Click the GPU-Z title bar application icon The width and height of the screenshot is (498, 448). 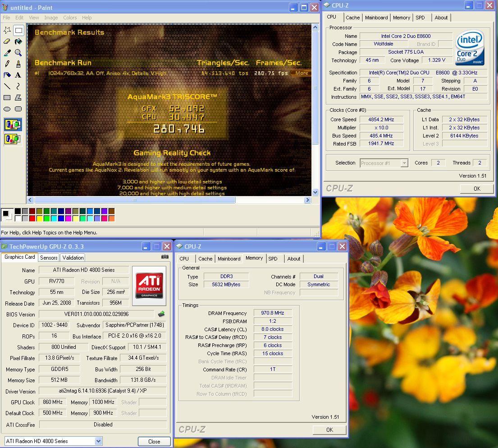[x=4, y=246]
